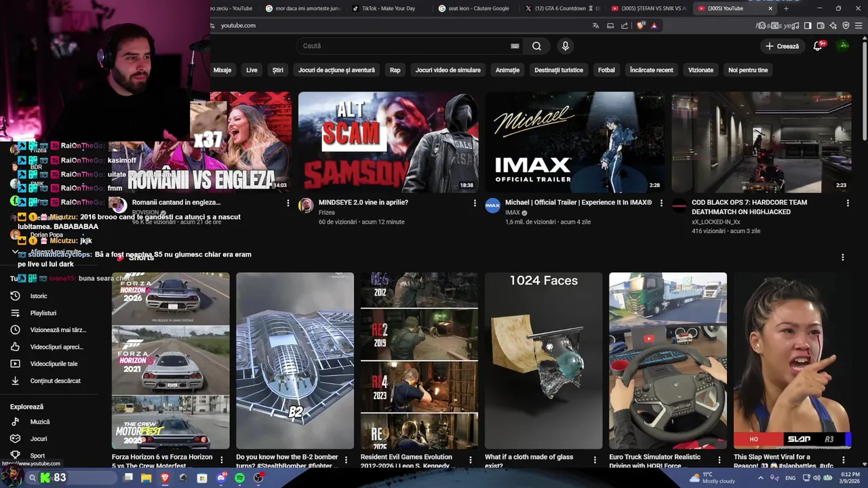Open Spotify from the Windows taskbar
Screen dimensions: 868x488
(239, 478)
